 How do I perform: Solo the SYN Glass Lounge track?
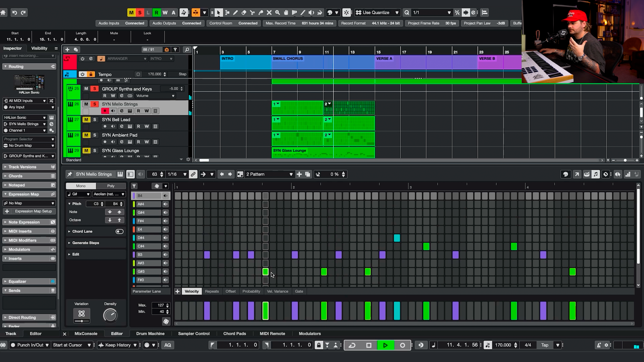(95, 150)
